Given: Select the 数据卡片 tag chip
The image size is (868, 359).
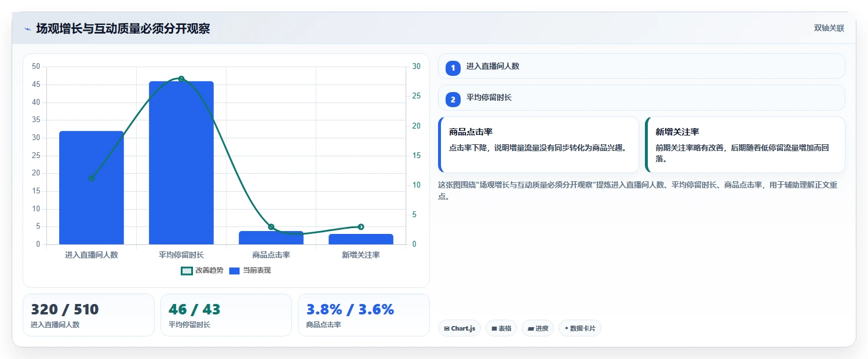Looking at the screenshot, I should click(x=580, y=328).
